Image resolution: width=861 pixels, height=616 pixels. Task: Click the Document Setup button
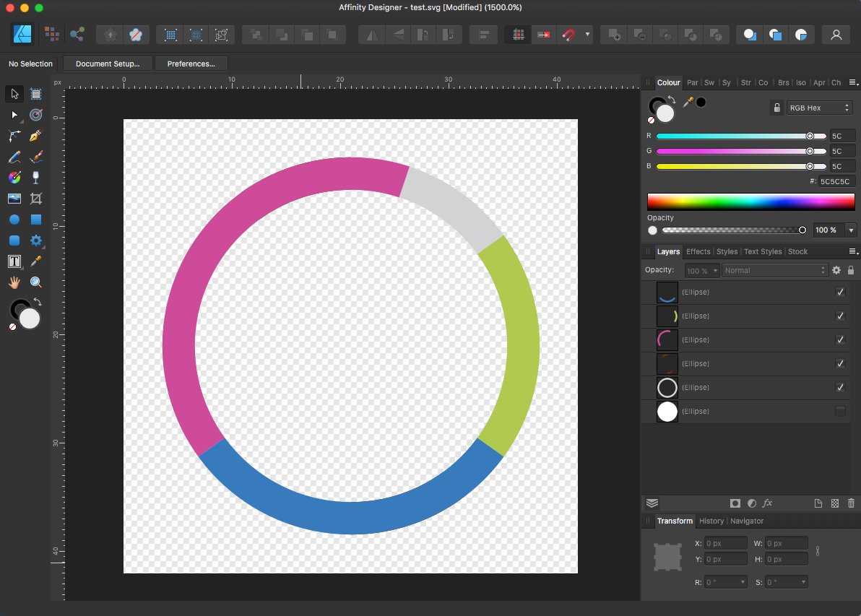tap(107, 63)
